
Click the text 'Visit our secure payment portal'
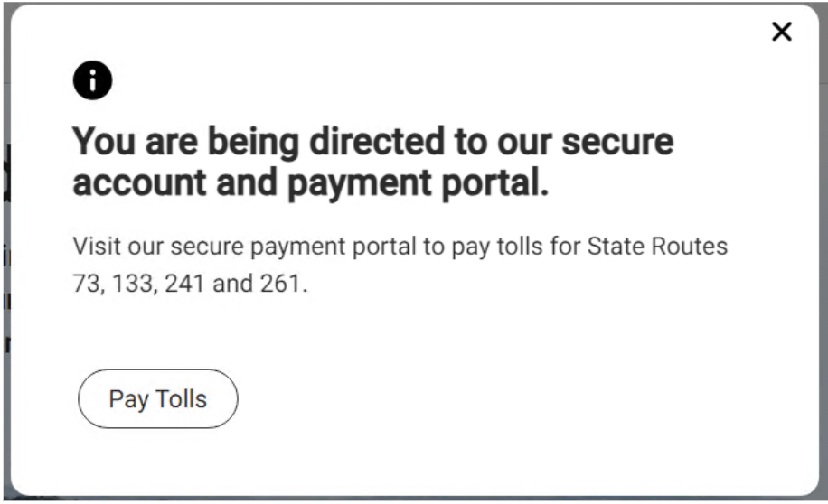(x=246, y=246)
